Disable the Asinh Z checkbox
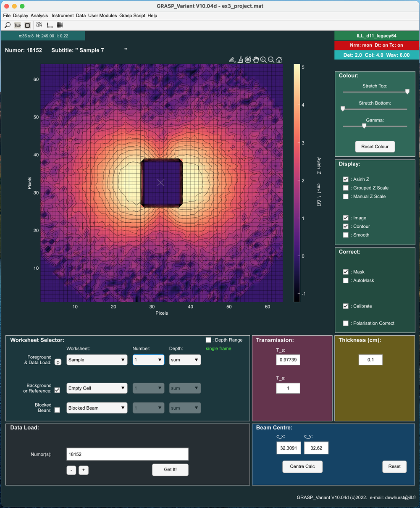The width and height of the screenshot is (420, 508). point(346,179)
